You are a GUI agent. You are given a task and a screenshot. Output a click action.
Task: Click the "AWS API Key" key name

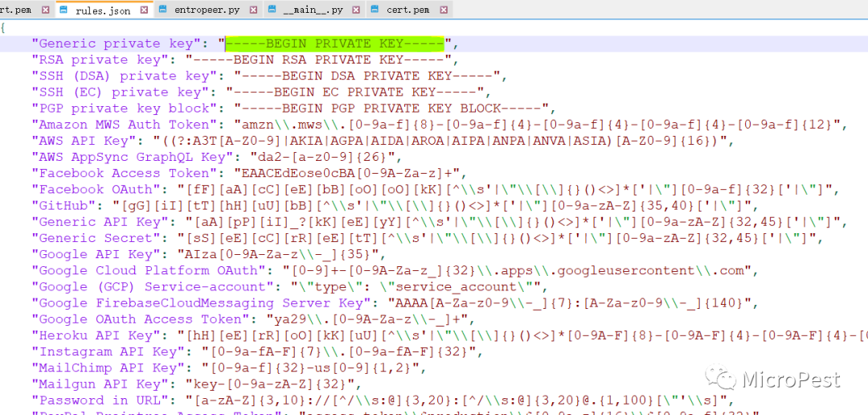[x=84, y=141]
